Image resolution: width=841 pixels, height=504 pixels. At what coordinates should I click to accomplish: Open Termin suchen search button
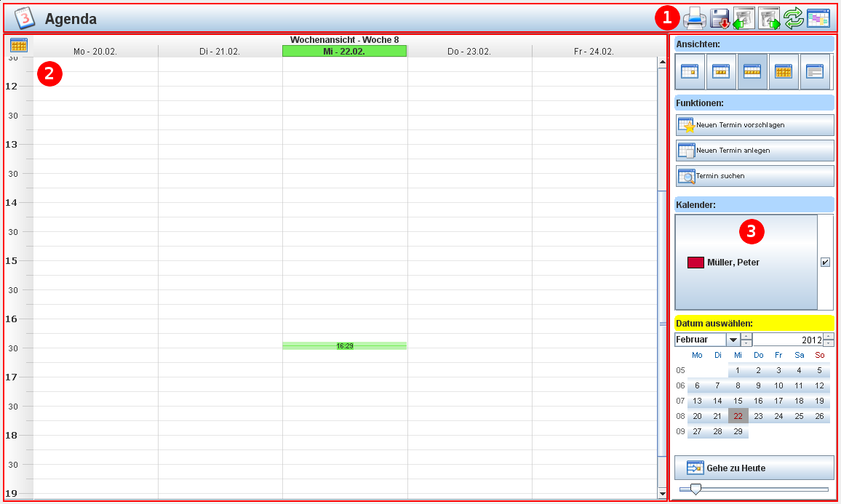coord(754,176)
